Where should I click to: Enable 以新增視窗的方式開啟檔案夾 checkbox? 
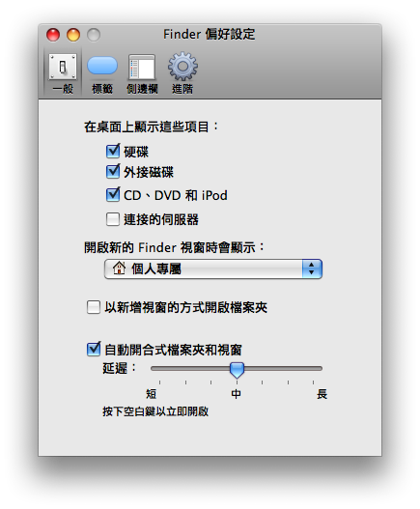[94, 307]
